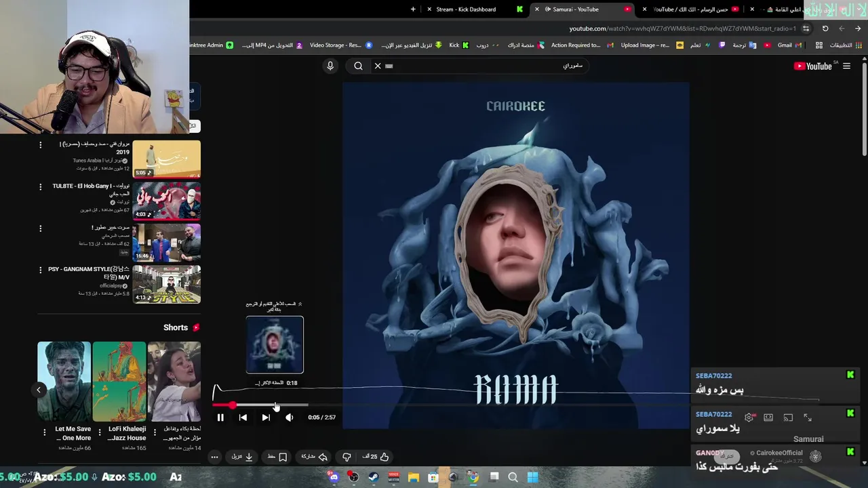
Task: Open the CairokeeOfficial channel avatar
Action: click(816, 457)
